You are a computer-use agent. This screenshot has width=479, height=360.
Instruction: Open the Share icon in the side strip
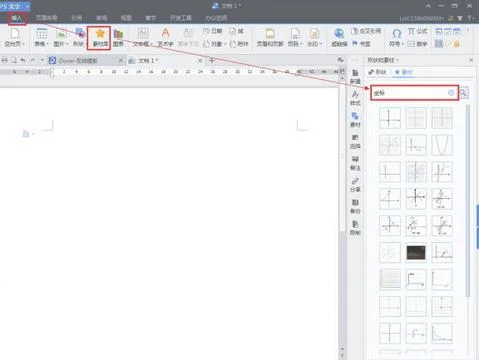[355, 185]
